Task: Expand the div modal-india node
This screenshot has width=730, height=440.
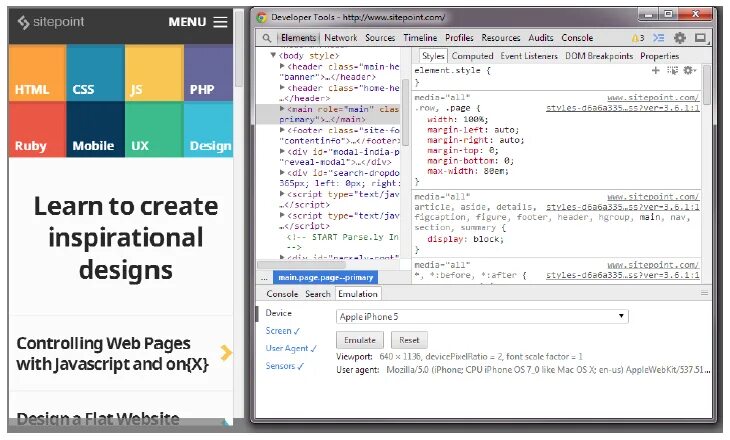Action: click(x=282, y=151)
